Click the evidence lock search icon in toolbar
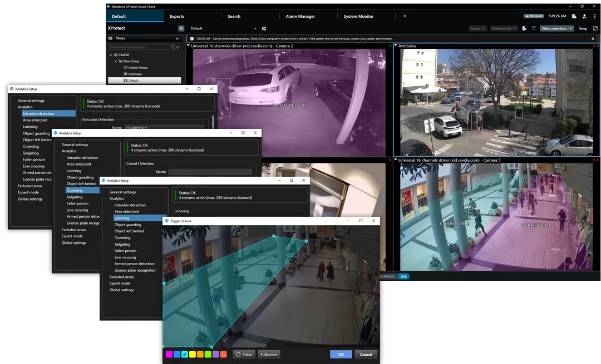 (524, 28)
